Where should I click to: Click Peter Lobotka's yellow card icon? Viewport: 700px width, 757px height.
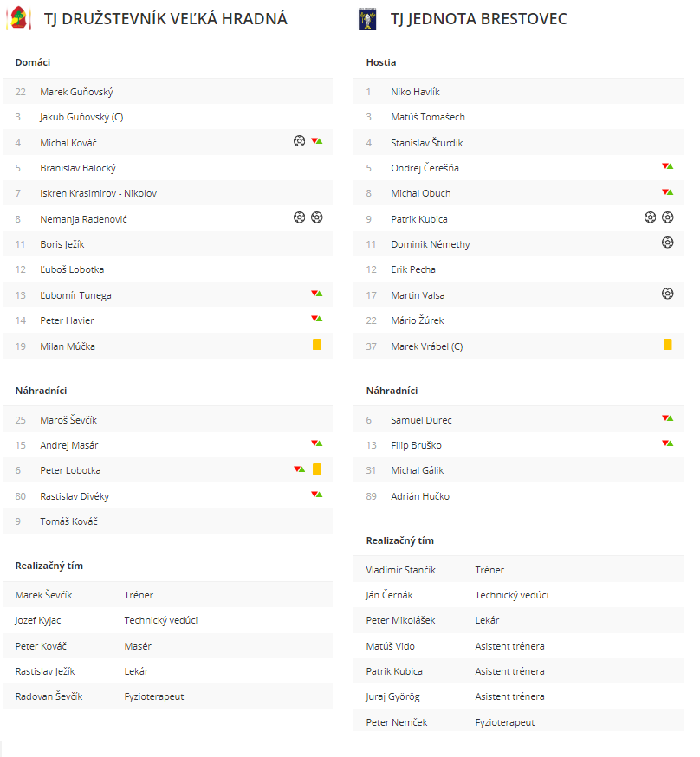pyautogui.click(x=317, y=469)
